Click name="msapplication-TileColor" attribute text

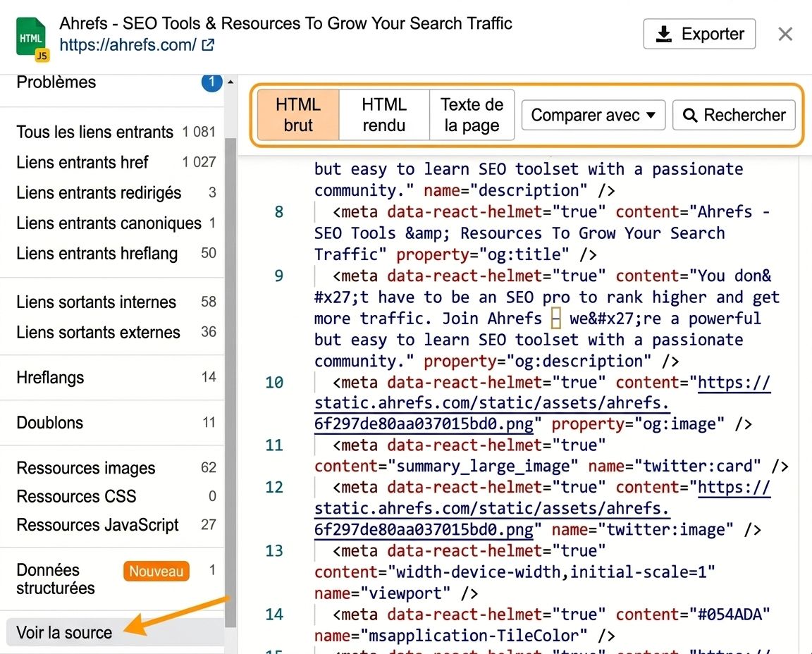[x=450, y=636]
